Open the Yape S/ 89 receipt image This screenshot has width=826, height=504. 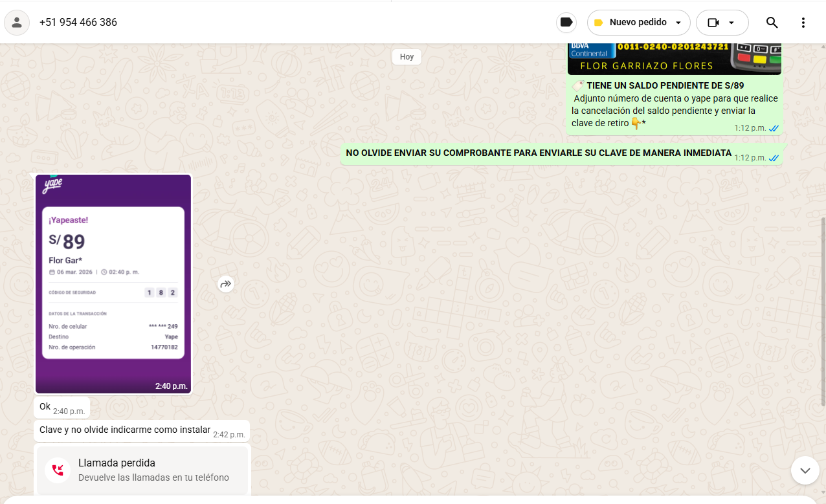pos(113,285)
